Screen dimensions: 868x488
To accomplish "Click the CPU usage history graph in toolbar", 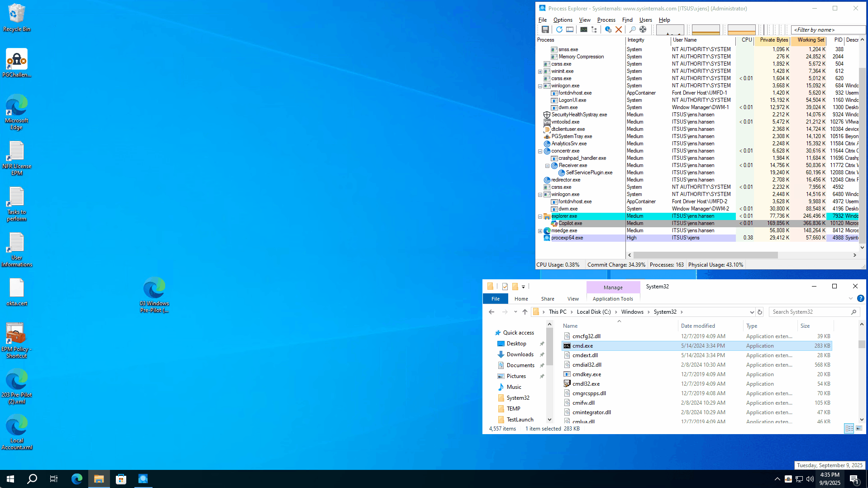I will [x=670, y=30].
